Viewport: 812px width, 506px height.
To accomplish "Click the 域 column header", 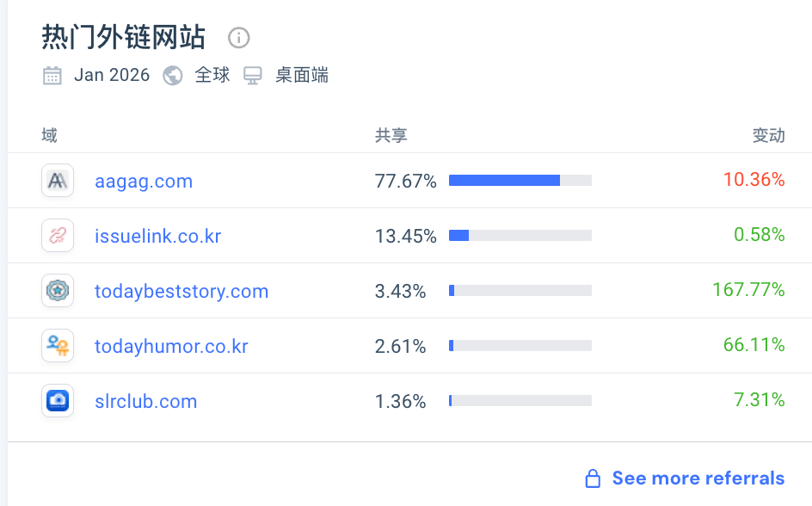I will (49, 135).
